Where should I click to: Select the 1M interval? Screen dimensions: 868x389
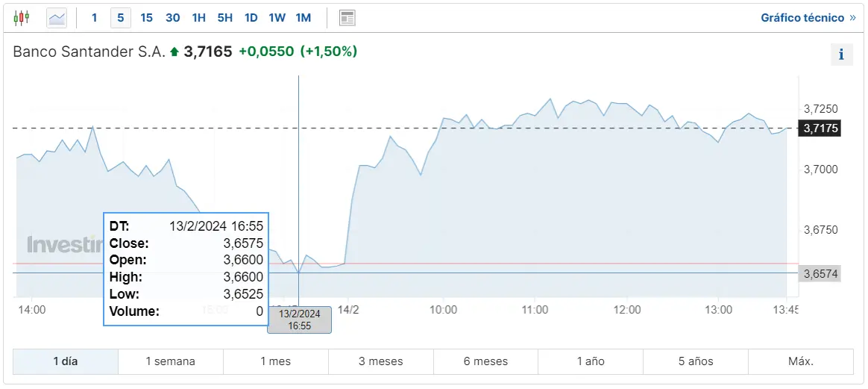(x=304, y=18)
